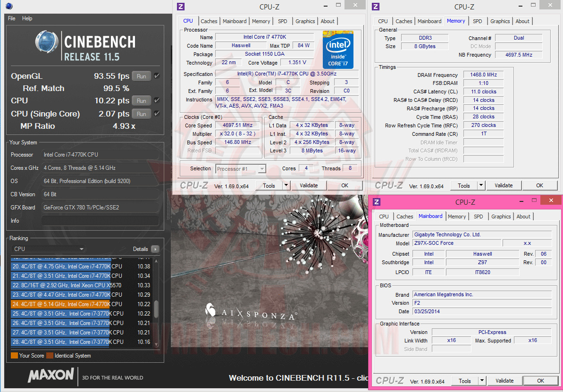563x392 pixels.
Task: Click the CPU-Z icon in the CPU tab window title bar
Action: click(181, 6)
